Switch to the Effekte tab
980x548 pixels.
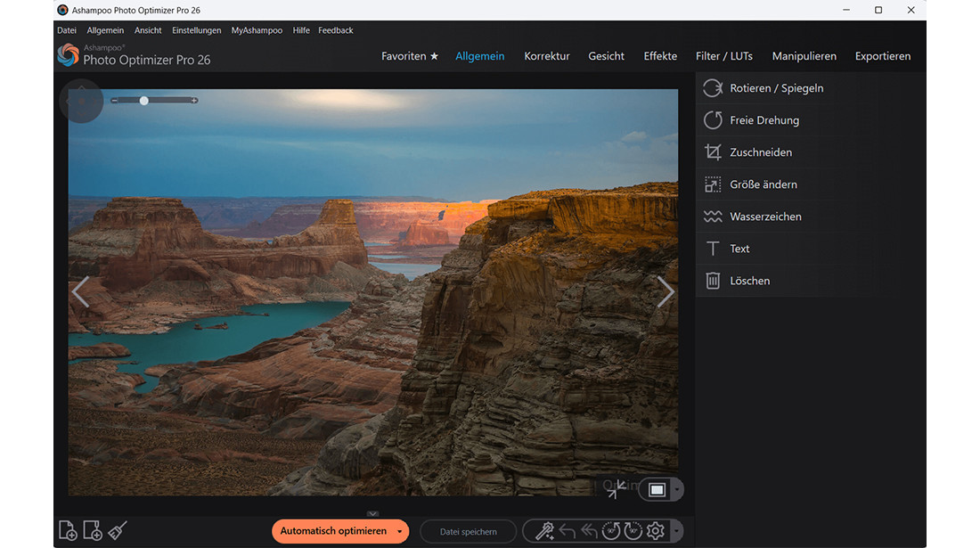[x=661, y=56]
